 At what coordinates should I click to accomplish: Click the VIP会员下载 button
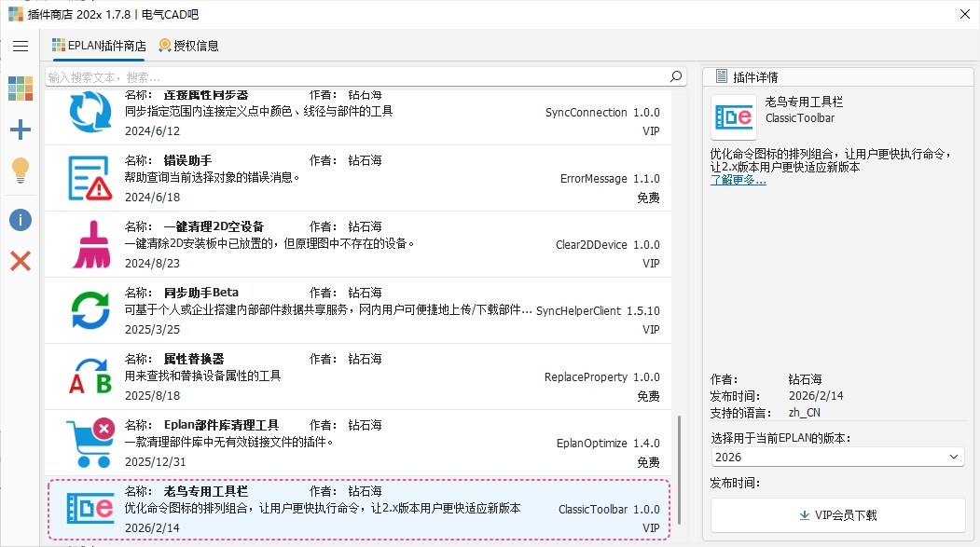[836, 515]
